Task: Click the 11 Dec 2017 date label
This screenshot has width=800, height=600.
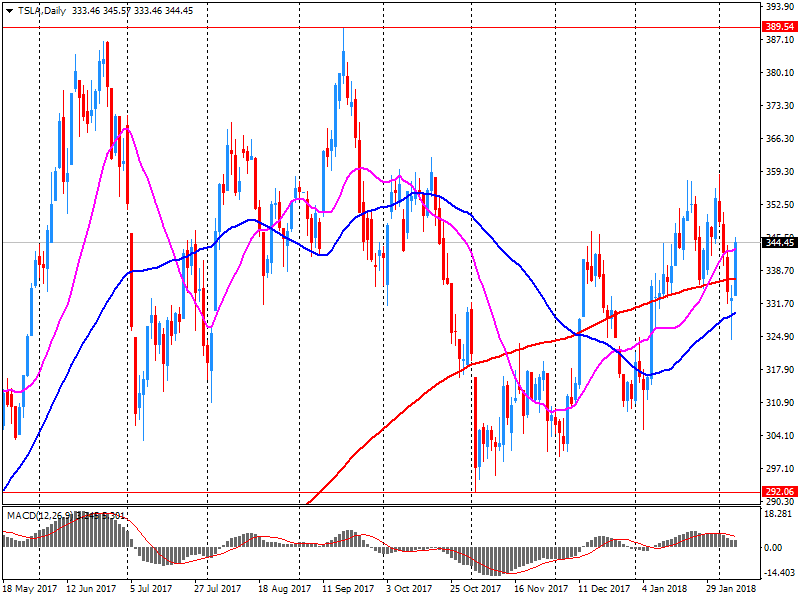Action: (604, 589)
